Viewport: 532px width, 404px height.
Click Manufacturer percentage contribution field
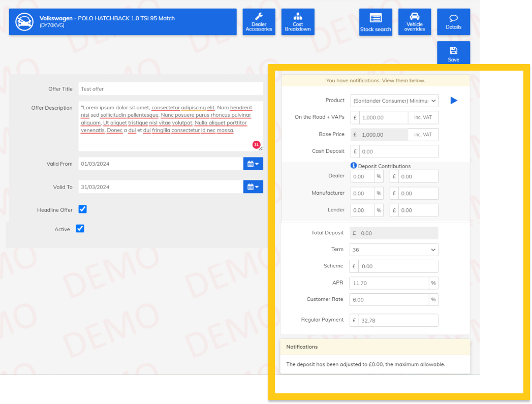(363, 193)
